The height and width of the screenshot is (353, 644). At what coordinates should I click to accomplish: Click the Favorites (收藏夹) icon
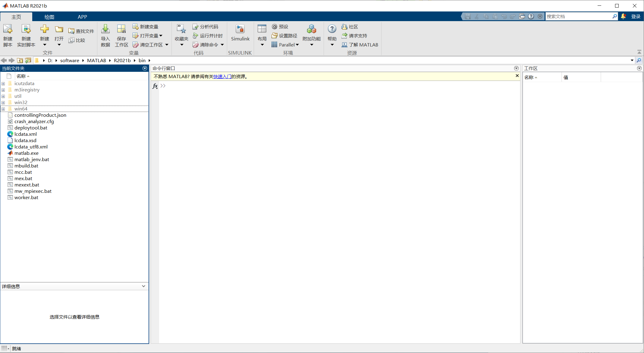(181, 29)
